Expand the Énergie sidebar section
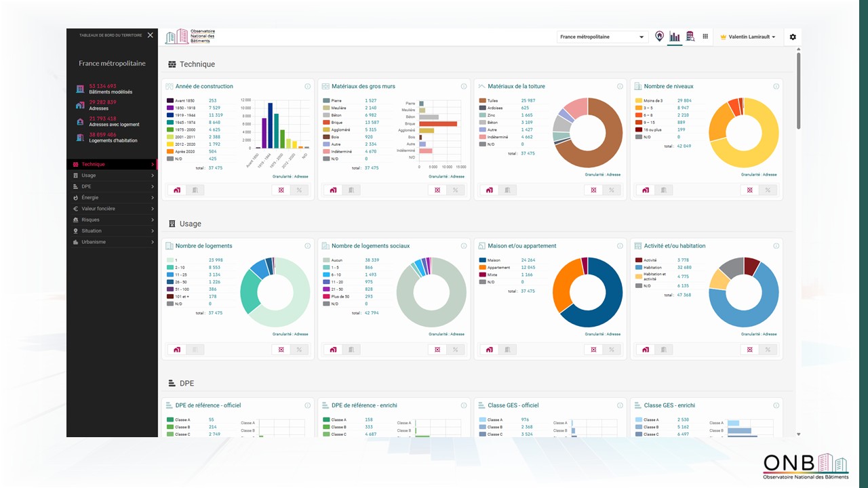The image size is (868, 488). (x=113, y=198)
